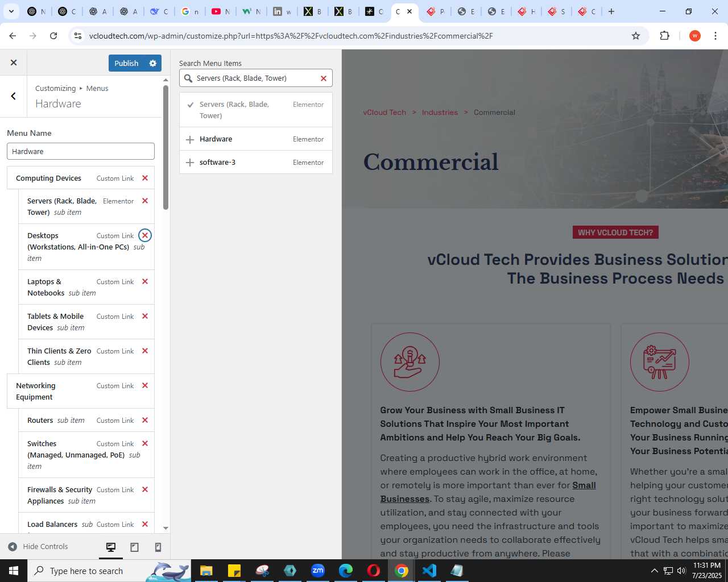
Task: Click the presentation chart circle icon
Action: click(659, 362)
